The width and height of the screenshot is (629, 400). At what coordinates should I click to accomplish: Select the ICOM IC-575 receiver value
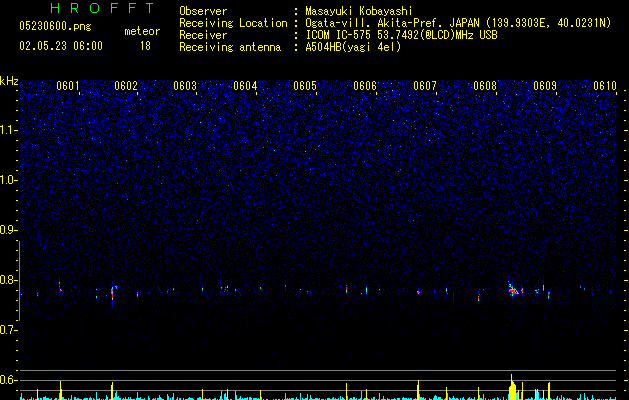402,35
